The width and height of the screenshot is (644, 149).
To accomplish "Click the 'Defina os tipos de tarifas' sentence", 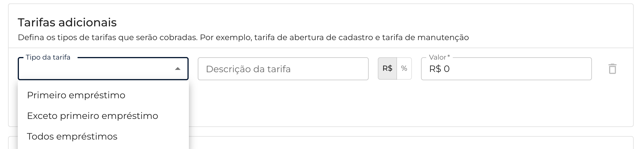I will (x=108, y=38).
